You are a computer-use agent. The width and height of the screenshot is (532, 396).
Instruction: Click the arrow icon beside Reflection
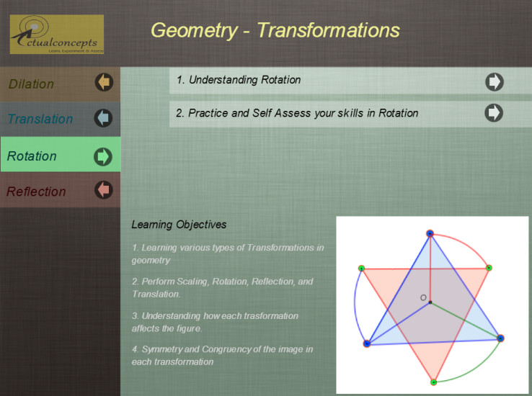(104, 190)
